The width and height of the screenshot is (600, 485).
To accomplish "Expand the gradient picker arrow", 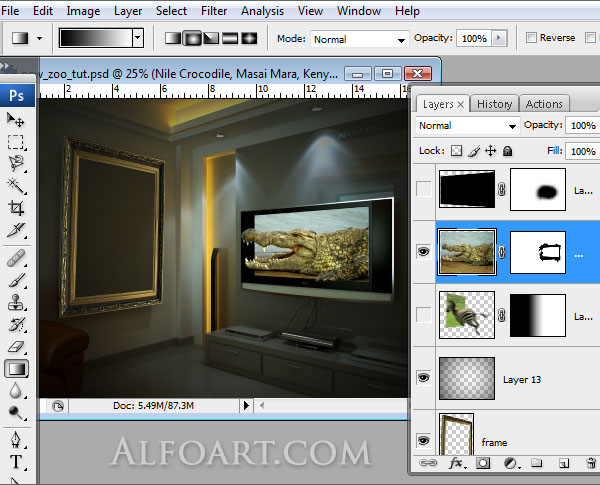I will pyautogui.click(x=137, y=38).
